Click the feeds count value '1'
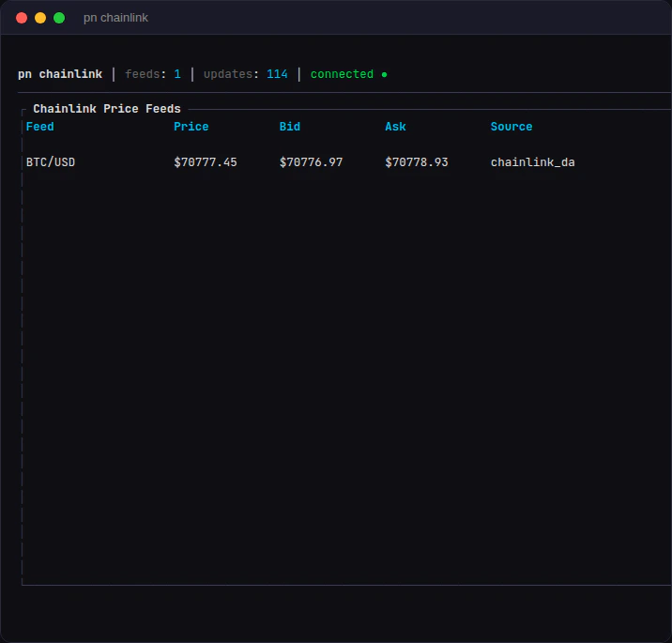Image resolution: width=672 pixels, height=643 pixels. point(177,74)
